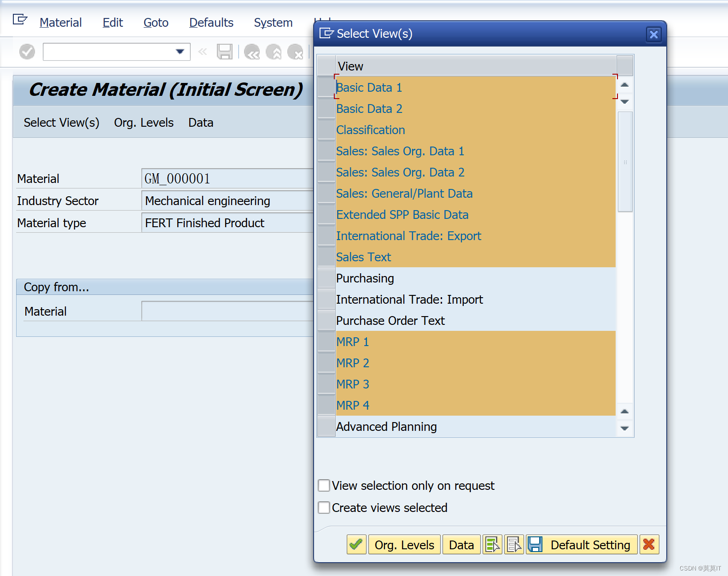Click scroll down arrow at top of view list
Screen dimensions: 728x576
625,101
